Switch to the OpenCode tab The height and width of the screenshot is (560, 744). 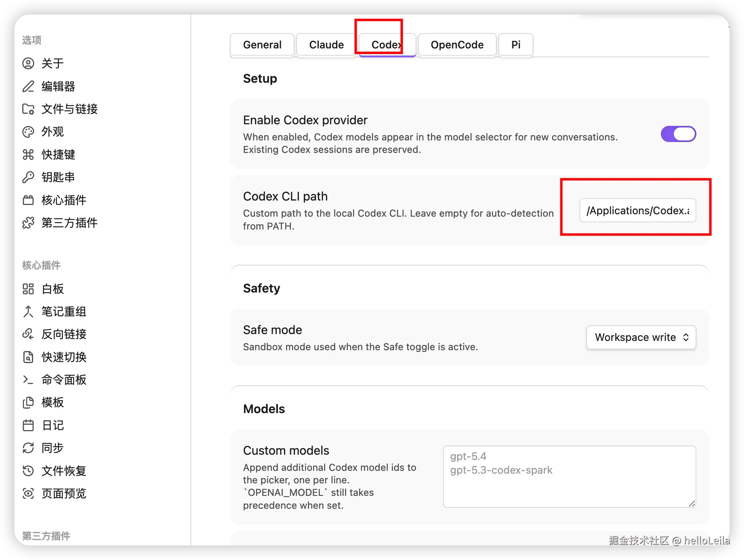click(457, 45)
